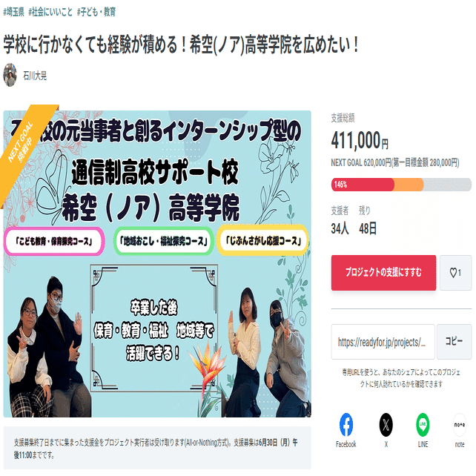This screenshot has width=476, height=476.
Task: Click the 411,000円 total amount
Action: (x=360, y=141)
